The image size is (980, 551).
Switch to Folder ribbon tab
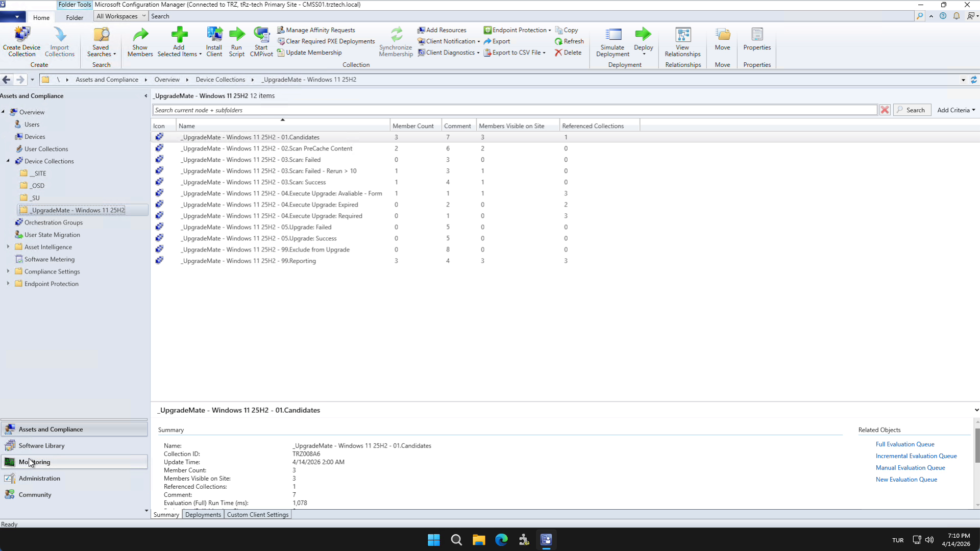point(75,17)
